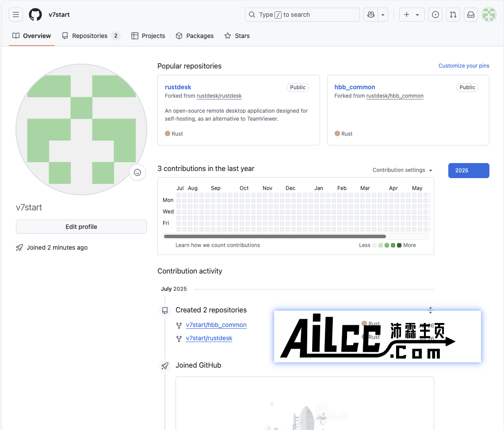Viewport: 504px width, 430px height.
Task: Open the Pull requests icon in header
Action: coord(453,15)
